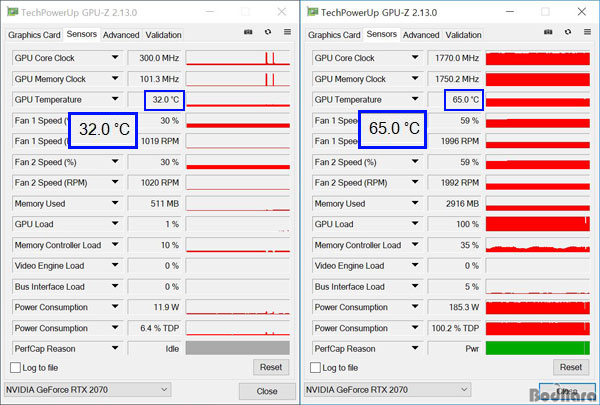Click 2916 MB memory value in right window
This screenshot has height=405, width=600.
462,204
